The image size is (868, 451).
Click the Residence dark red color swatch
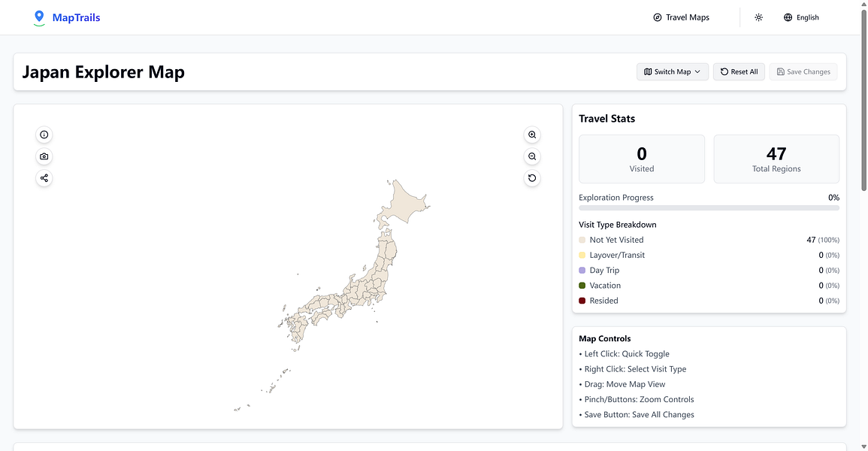click(x=582, y=301)
